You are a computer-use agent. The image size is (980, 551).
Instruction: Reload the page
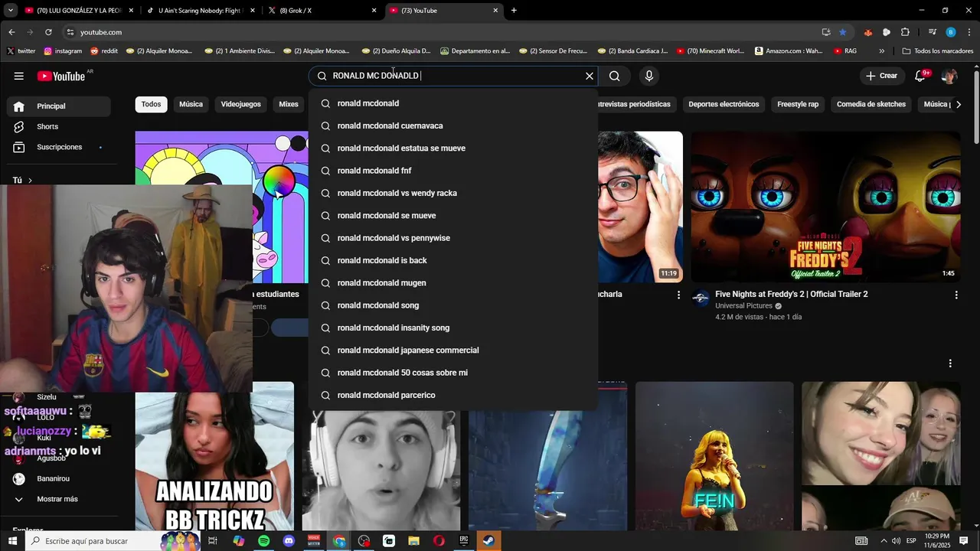click(x=48, y=32)
